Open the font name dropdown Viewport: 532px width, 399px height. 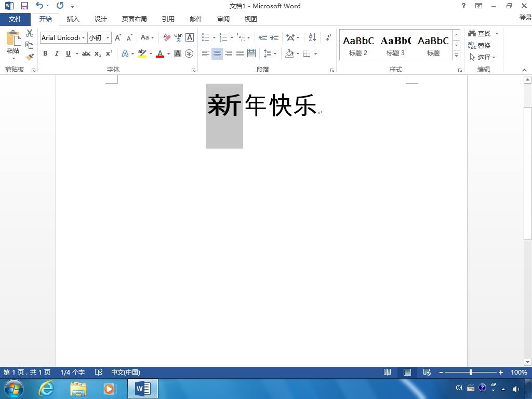tap(84, 37)
